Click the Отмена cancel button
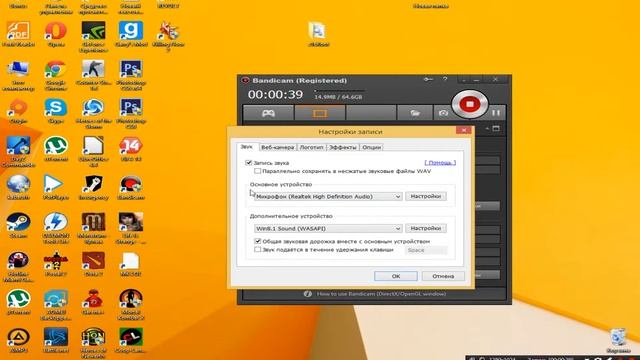640x360 pixels. (x=443, y=276)
